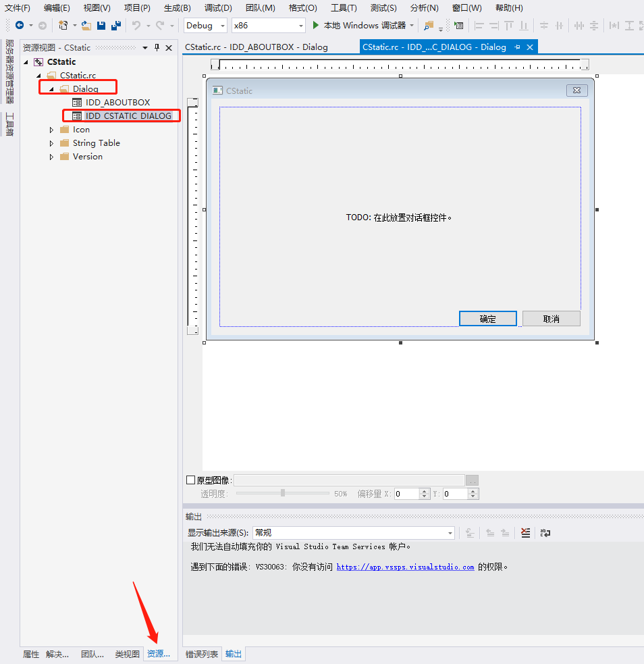
Task: Click the OK button in dialog designer
Action: (488, 319)
